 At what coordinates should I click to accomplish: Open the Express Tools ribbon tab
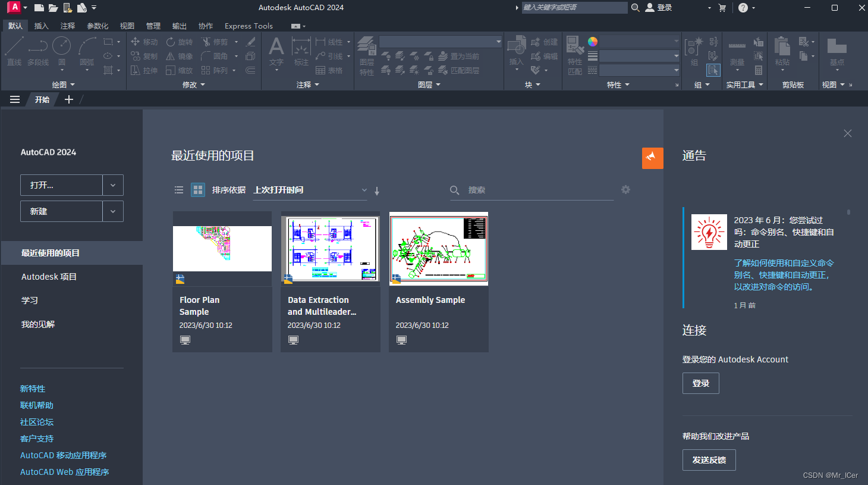(249, 26)
